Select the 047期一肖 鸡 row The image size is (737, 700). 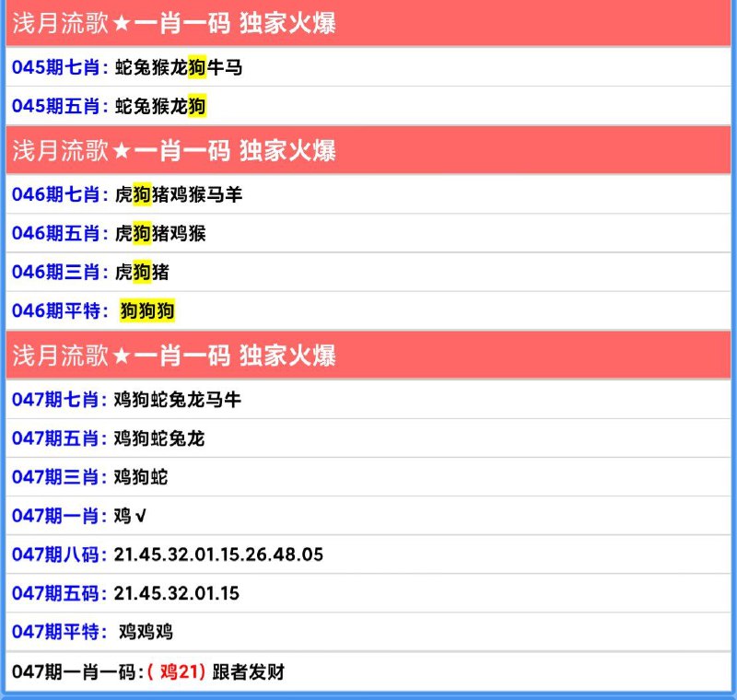click(x=368, y=516)
